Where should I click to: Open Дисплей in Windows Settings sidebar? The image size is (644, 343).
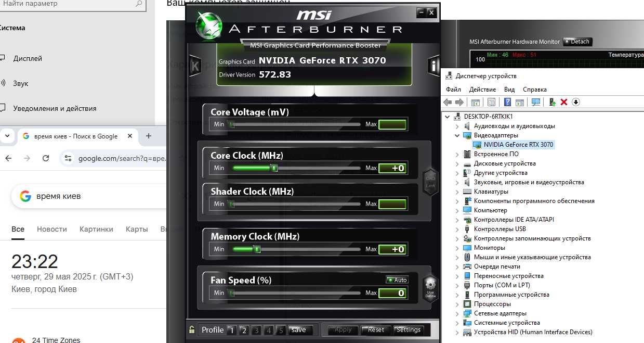point(28,58)
